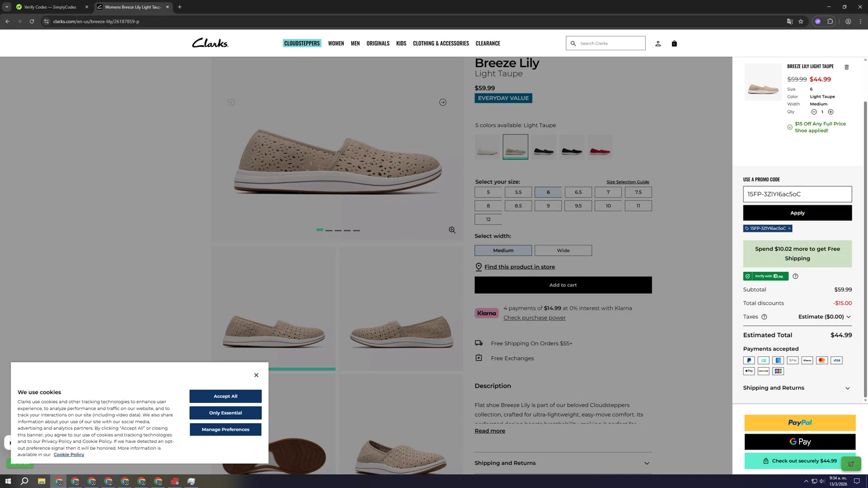Open ID.me verification help icon
868x488 pixels.
pyautogui.click(x=795, y=276)
